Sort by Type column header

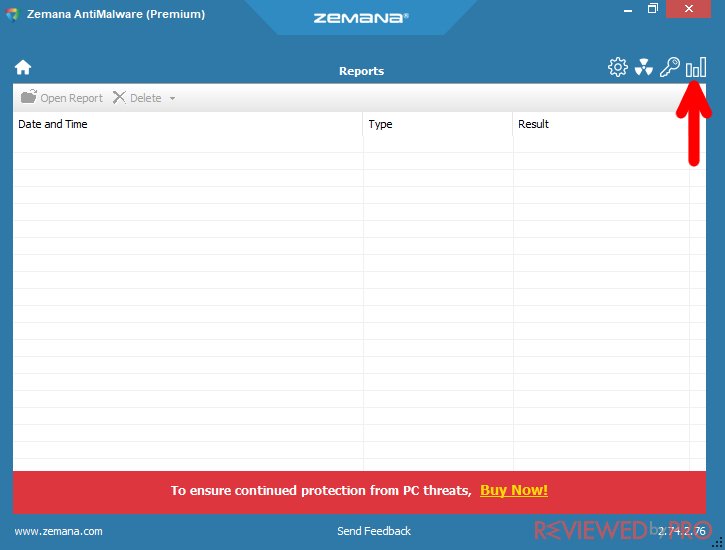(x=438, y=124)
